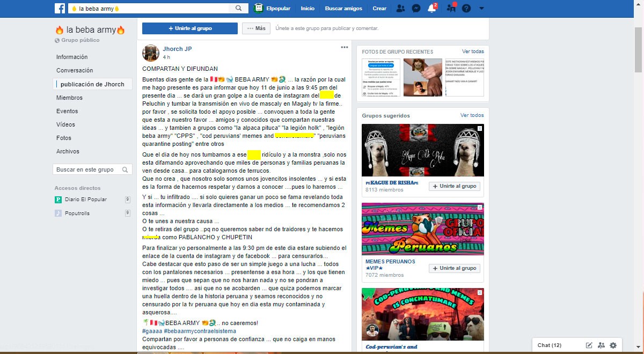Open the Facebook home logo
Screen dimensions: 644x354
(60, 9)
